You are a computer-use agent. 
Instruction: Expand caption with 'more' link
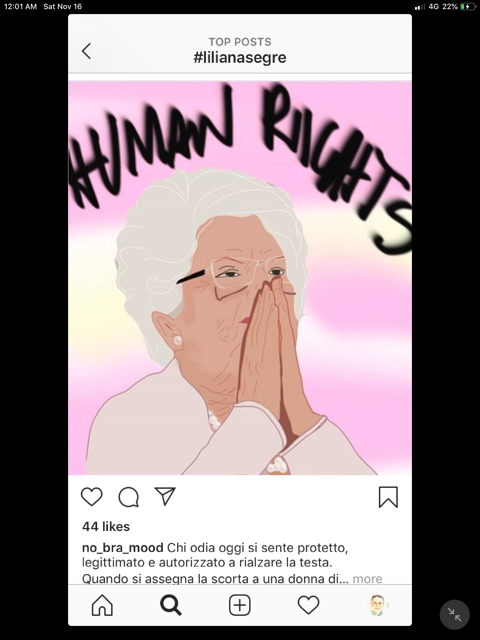click(367, 579)
